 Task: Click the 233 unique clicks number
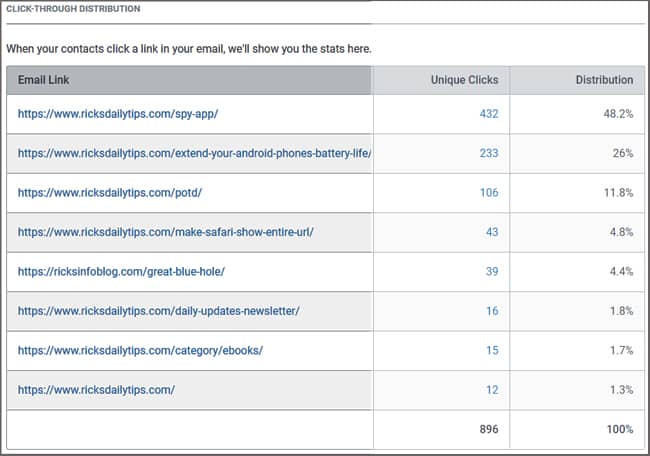click(489, 153)
